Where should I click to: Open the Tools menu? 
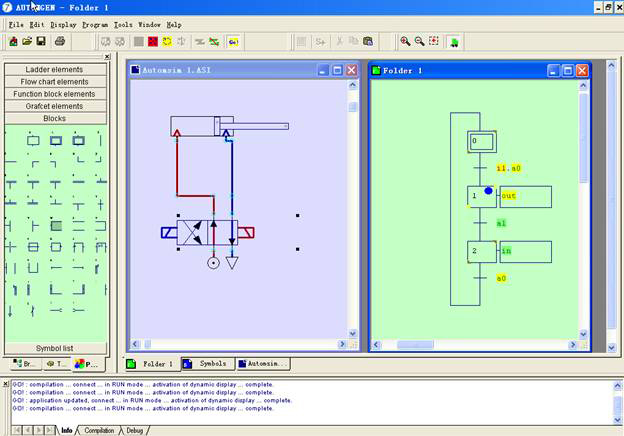pyautogui.click(x=123, y=25)
